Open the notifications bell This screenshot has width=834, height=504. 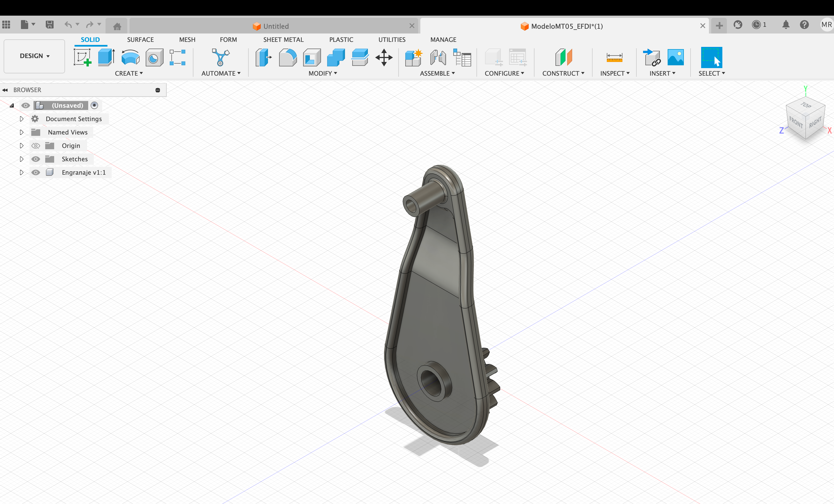(x=786, y=25)
